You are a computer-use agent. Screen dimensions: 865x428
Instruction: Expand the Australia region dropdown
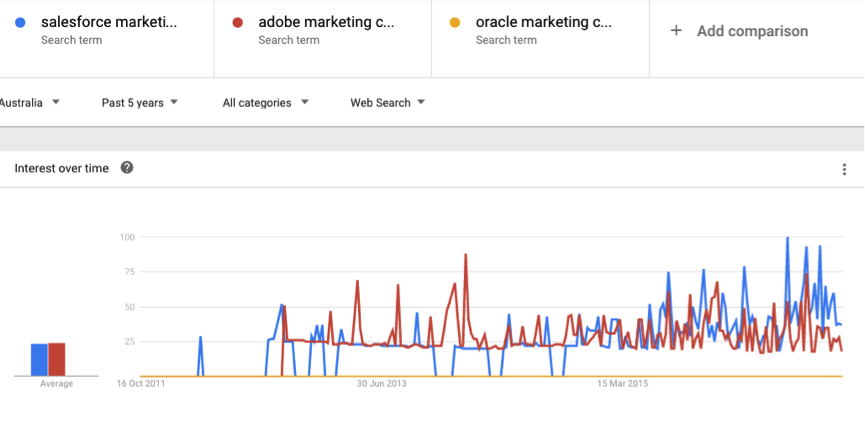[x=29, y=103]
